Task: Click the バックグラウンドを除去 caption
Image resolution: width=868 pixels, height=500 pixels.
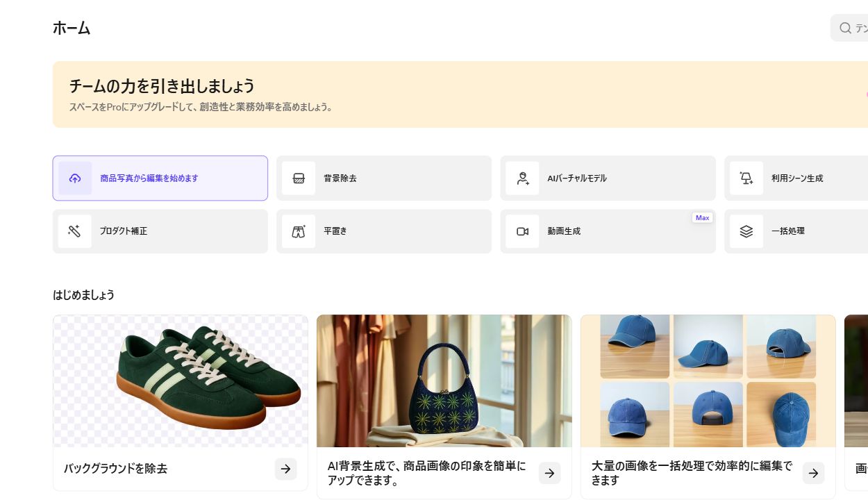Action: [x=115, y=469]
